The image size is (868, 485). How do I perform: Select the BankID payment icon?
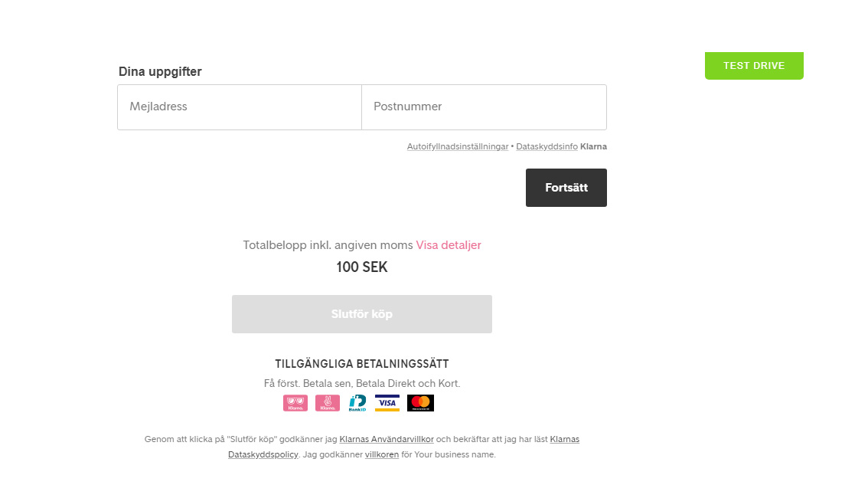coord(357,403)
